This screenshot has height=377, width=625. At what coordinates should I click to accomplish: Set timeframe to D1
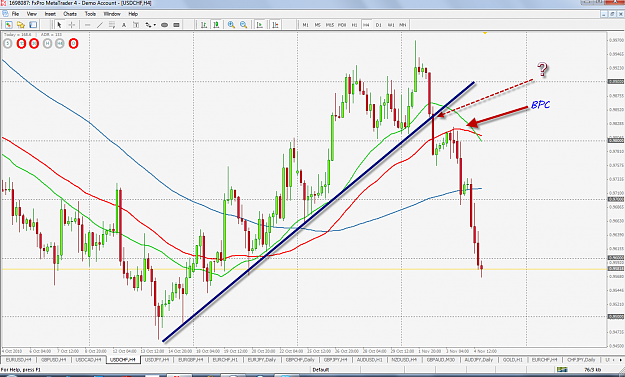[x=379, y=25]
